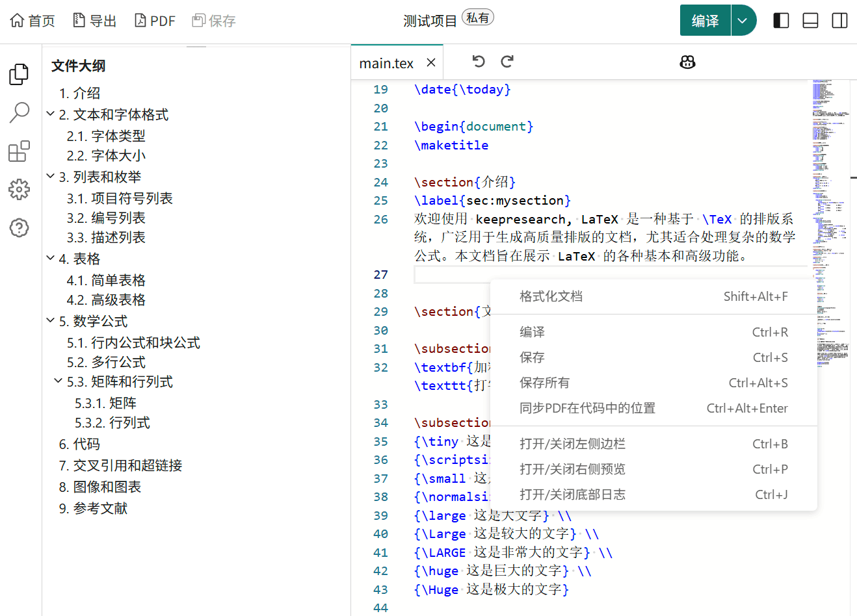The height and width of the screenshot is (616, 857).
Task: Jump to outline item 3.2. 编号列表
Action: point(106,218)
